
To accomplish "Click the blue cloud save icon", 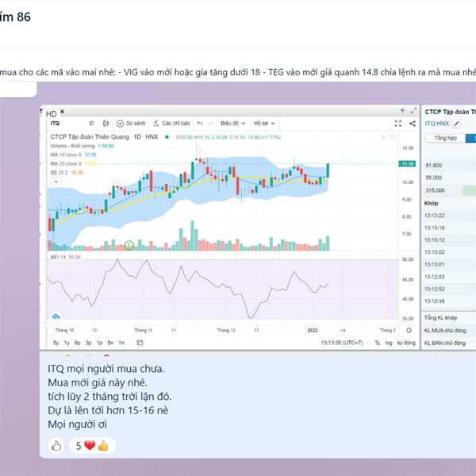I will click(56, 317).
